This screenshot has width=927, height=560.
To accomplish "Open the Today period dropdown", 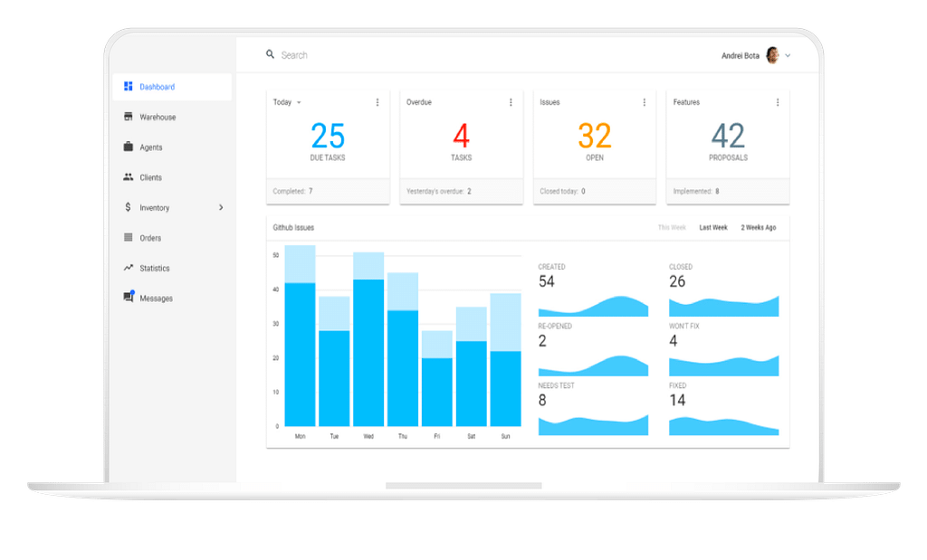I will (299, 102).
